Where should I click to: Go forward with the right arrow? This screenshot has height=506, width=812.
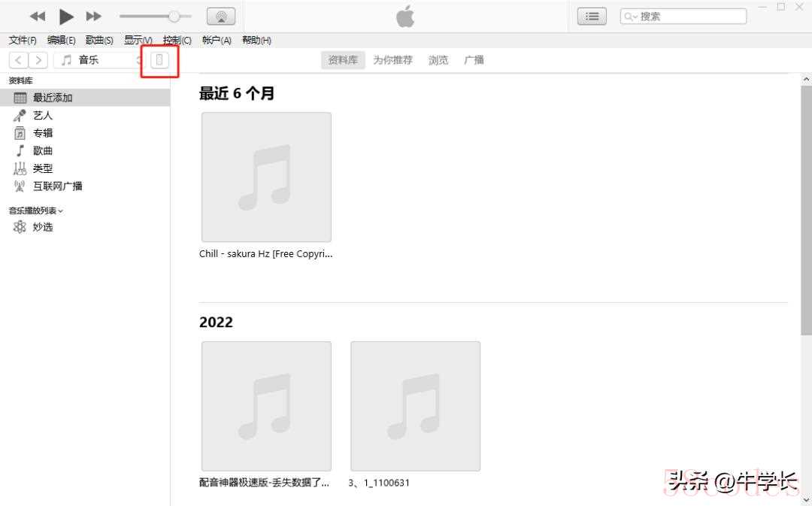38,60
